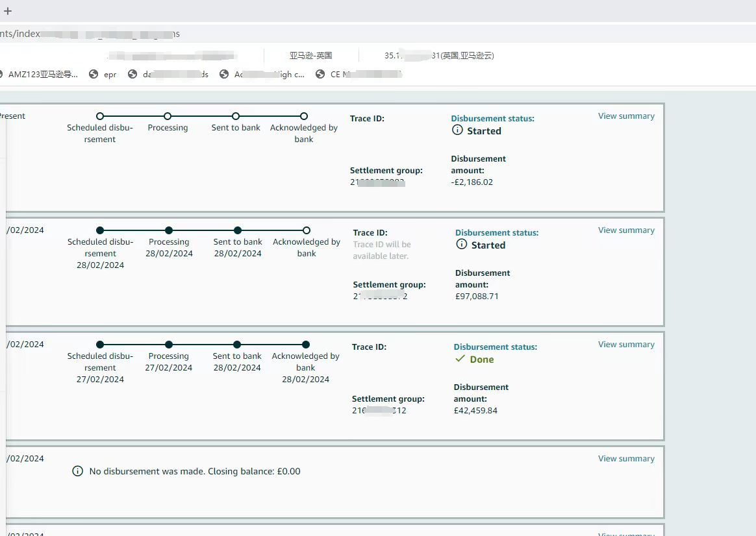Open the epr bookmark
Image resolution: width=756 pixels, height=536 pixels.
click(103, 74)
